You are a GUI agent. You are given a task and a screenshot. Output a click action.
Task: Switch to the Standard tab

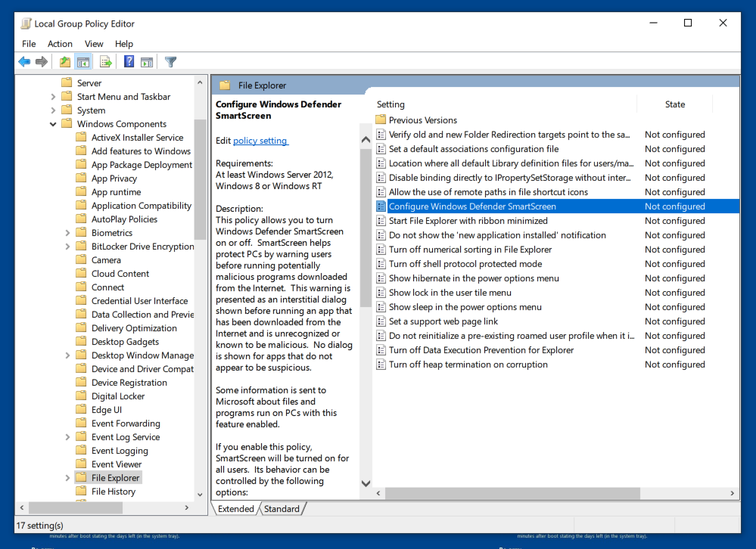coord(282,509)
